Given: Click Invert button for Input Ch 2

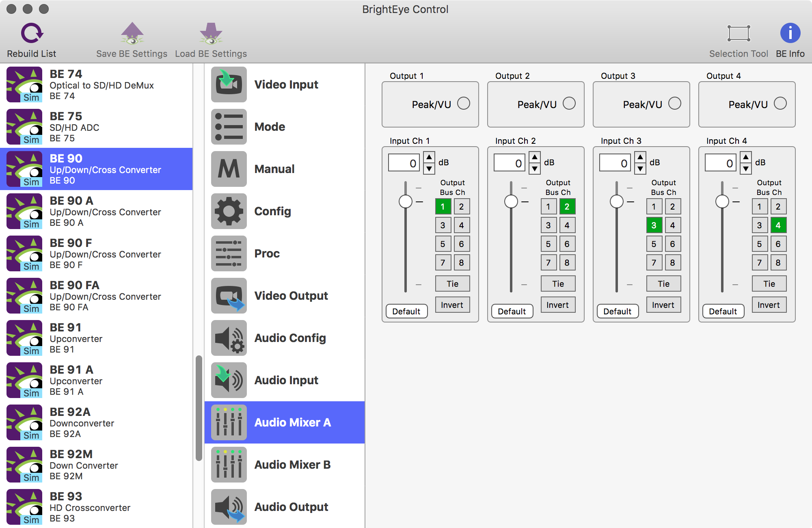Looking at the screenshot, I should tap(558, 305).
